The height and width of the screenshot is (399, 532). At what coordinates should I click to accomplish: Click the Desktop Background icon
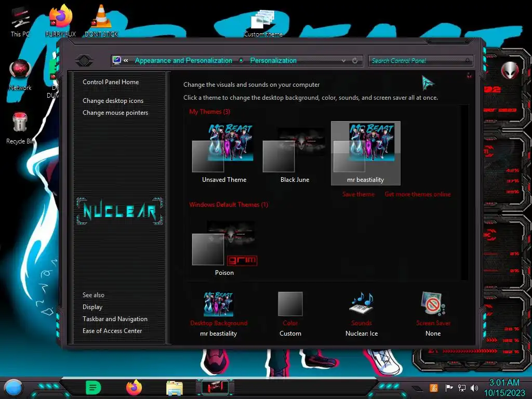point(219,303)
